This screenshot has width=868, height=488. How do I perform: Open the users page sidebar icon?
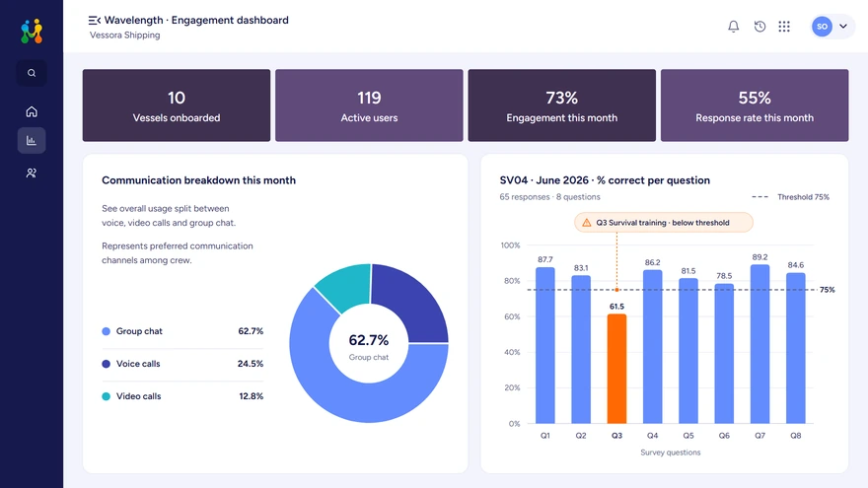tap(32, 174)
